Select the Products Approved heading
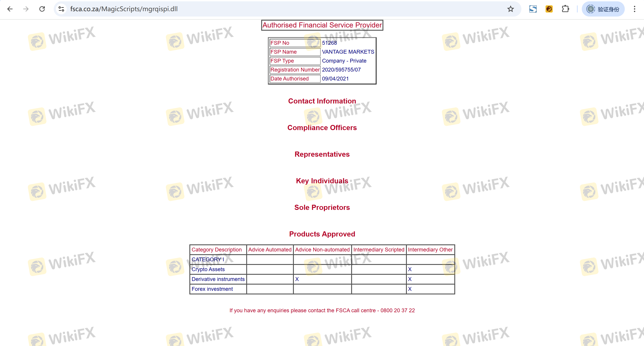Viewport: 644px width, 346px height. [x=322, y=234]
